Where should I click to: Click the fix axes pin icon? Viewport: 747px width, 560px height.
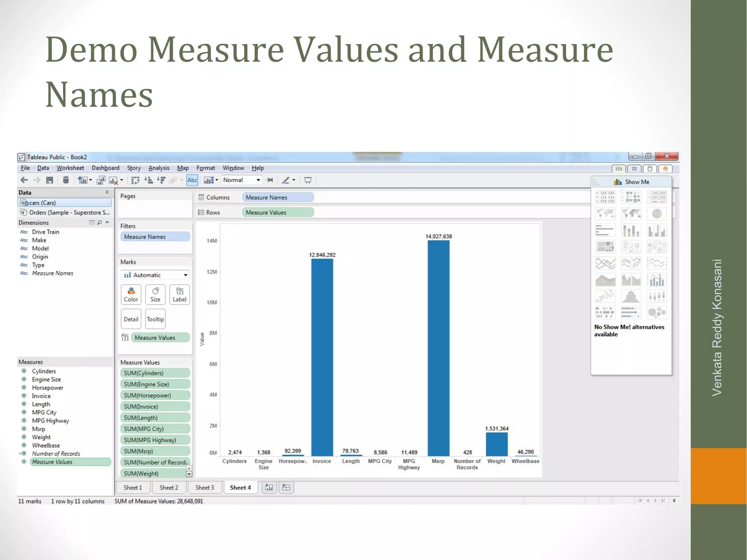tap(270, 180)
